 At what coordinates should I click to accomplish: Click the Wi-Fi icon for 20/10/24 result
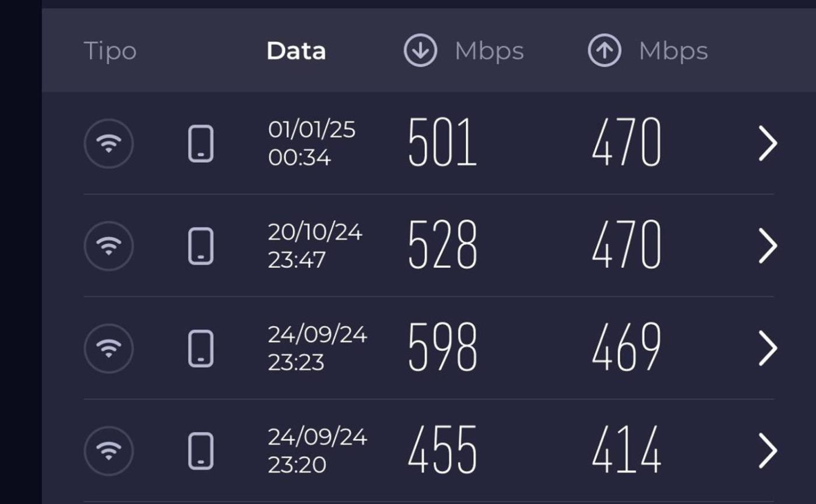(x=108, y=246)
